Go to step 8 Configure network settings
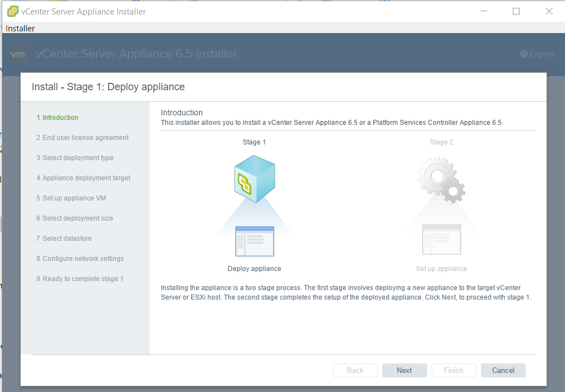Image resolution: width=565 pixels, height=392 pixels. pyautogui.click(x=80, y=259)
